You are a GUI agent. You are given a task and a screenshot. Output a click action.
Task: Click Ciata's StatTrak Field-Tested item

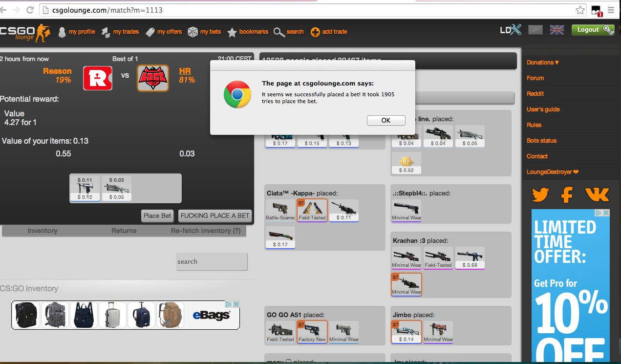pos(312,211)
